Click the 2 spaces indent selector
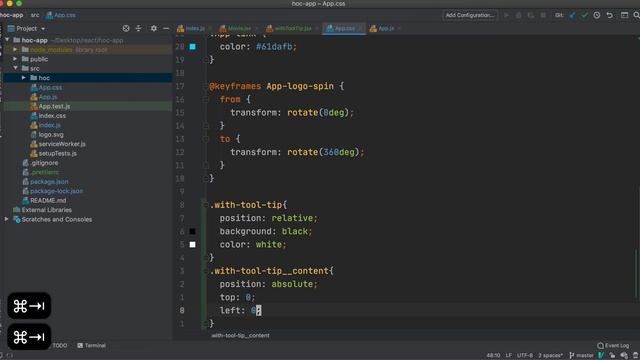The height and width of the screenshot is (360, 640). pyautogui.click(x=550, y=356)
